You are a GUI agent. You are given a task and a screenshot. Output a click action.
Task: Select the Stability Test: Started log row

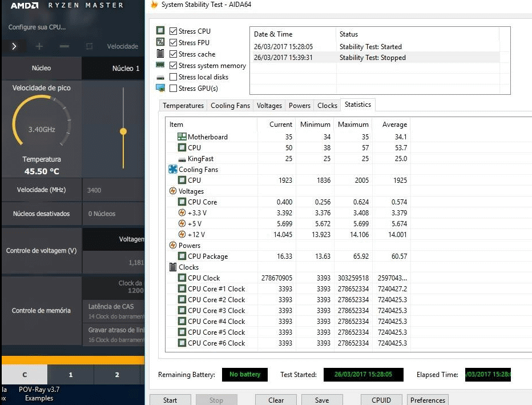point(374,46)
